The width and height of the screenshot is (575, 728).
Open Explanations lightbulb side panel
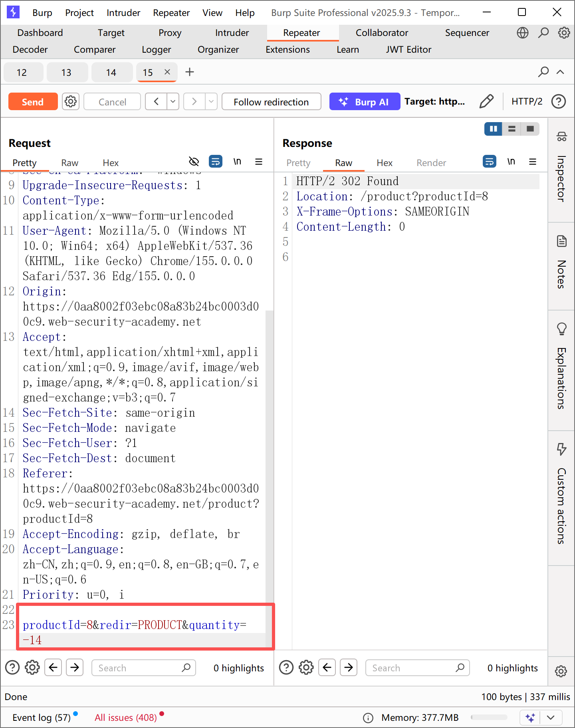pos(561,329)
